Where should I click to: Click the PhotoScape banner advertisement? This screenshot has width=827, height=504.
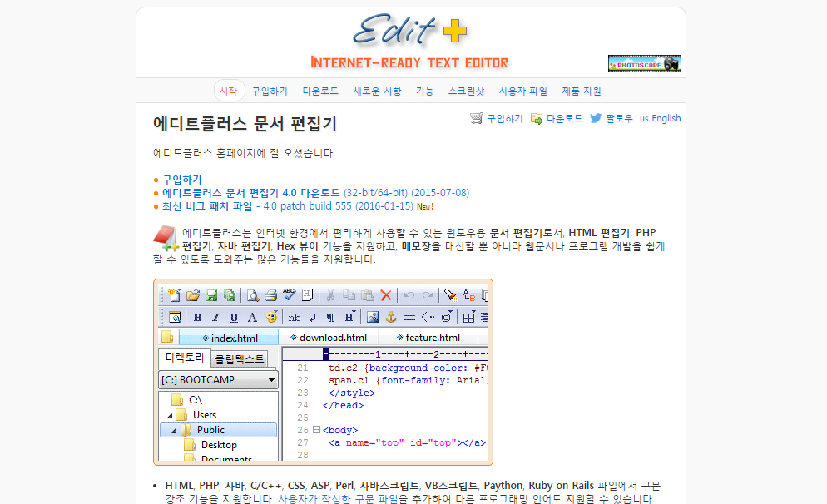[x=644, y=63]
